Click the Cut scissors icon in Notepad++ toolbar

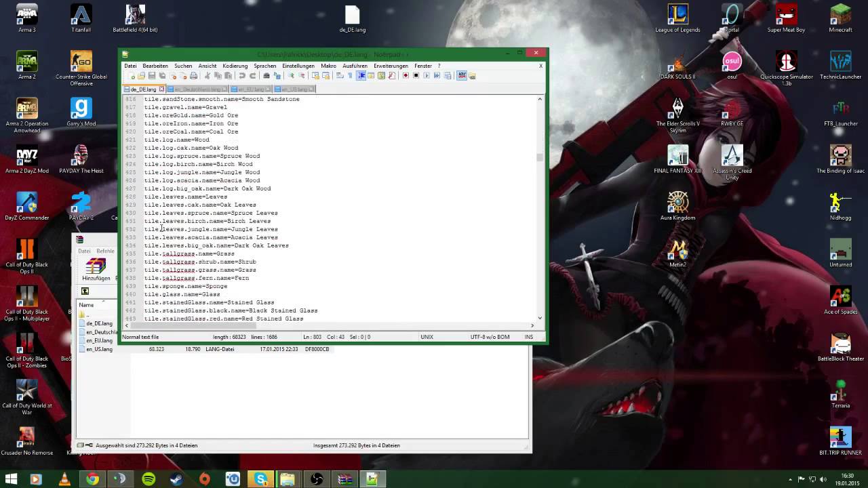point(207,75)
